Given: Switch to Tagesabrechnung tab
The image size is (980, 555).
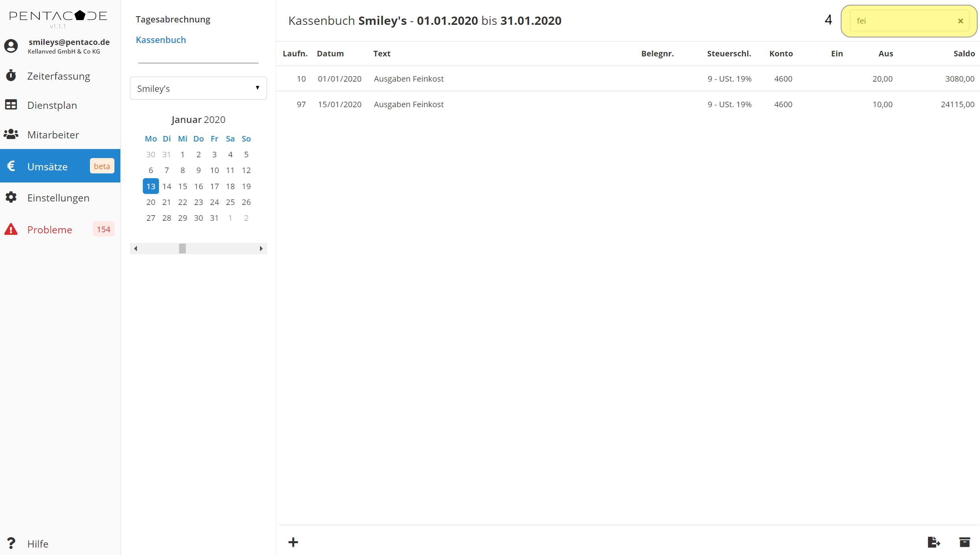Looking at the screenshot, I should (173, 19).
